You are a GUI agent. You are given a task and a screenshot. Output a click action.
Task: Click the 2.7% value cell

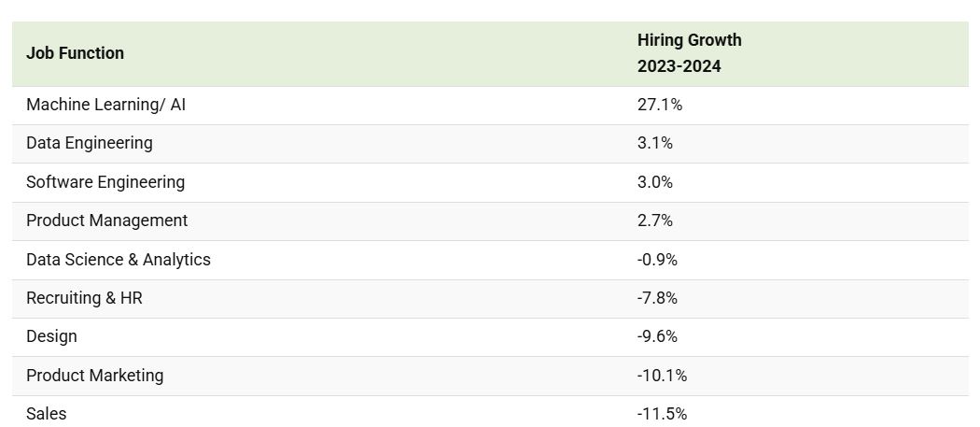tap(655, 221)
